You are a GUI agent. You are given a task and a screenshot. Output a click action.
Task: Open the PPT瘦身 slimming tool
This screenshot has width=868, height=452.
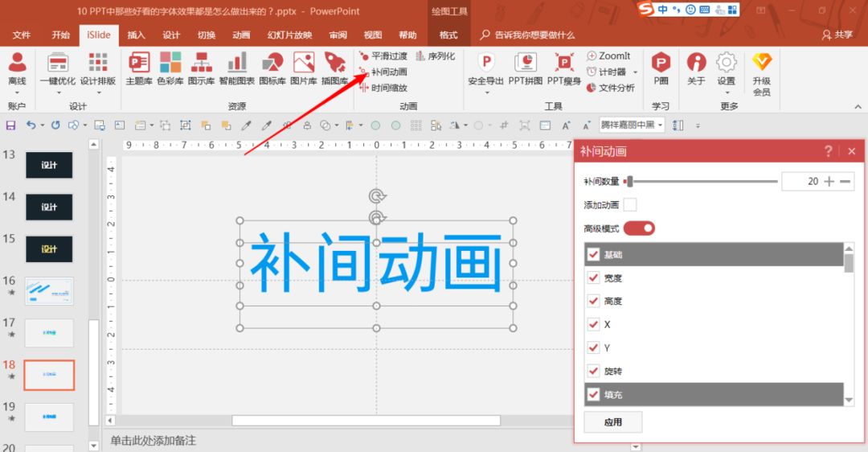[x=564, y=68]
